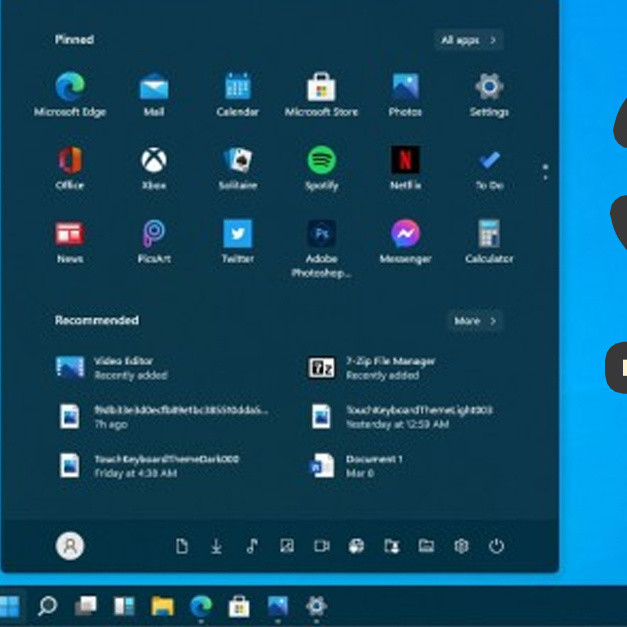Click the Power button
Image resolution: width=627 pixels, height=627 pixels.
[496, 546]
